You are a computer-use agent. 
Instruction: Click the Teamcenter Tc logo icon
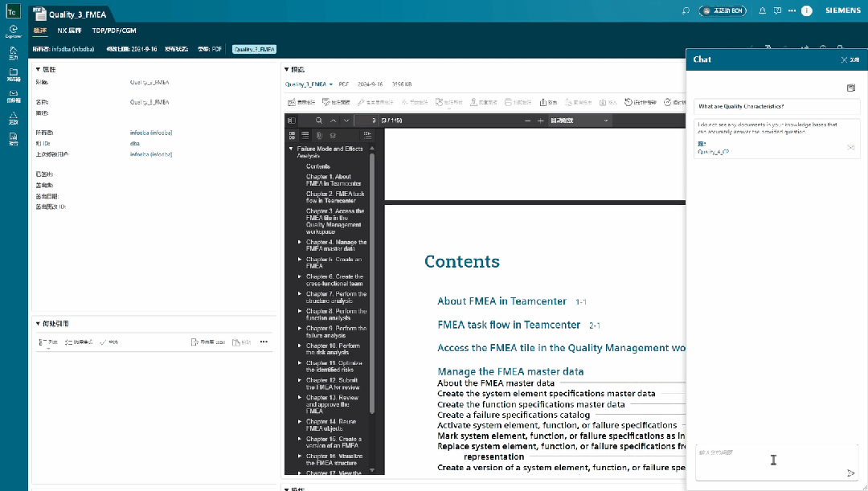(x=12, y=12)
